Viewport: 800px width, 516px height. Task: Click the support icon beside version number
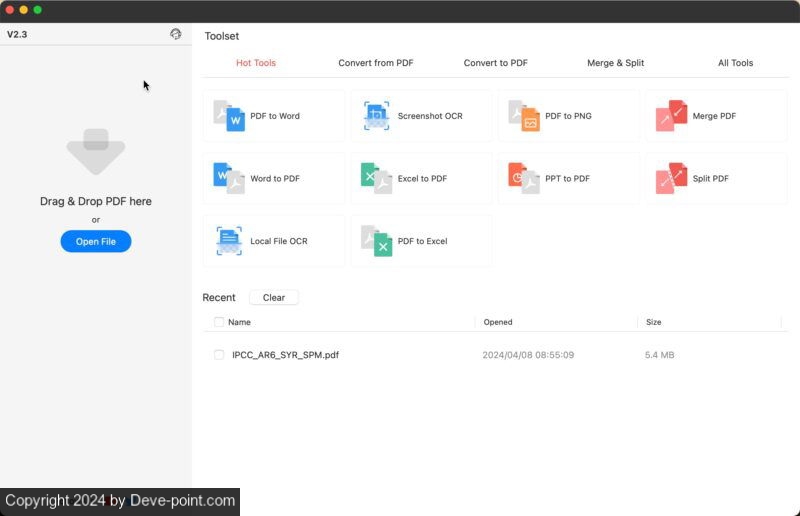[176, 34]
